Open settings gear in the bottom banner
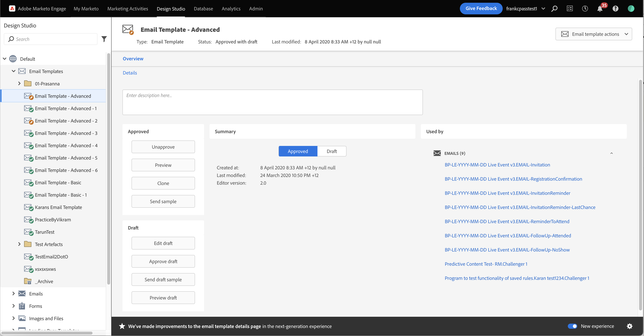Image resolution: width=644 pixels, height=336 pixels. click(x=630, y=326)
